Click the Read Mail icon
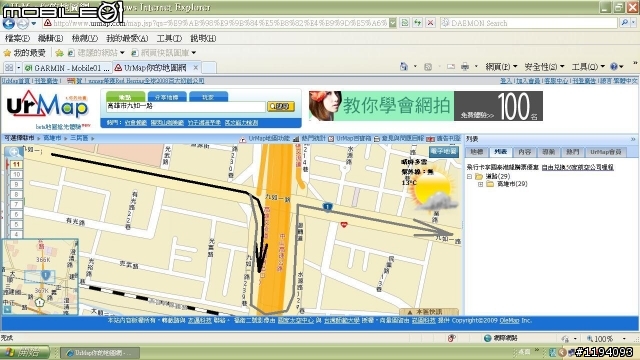The height and width of the screenshot is (360, 640). tap(451, 67)
